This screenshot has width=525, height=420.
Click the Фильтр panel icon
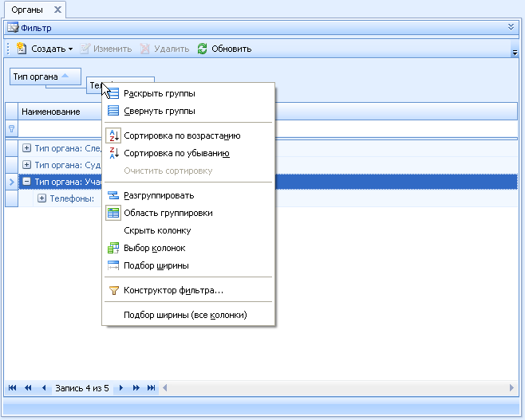click(x=13, y=28)
